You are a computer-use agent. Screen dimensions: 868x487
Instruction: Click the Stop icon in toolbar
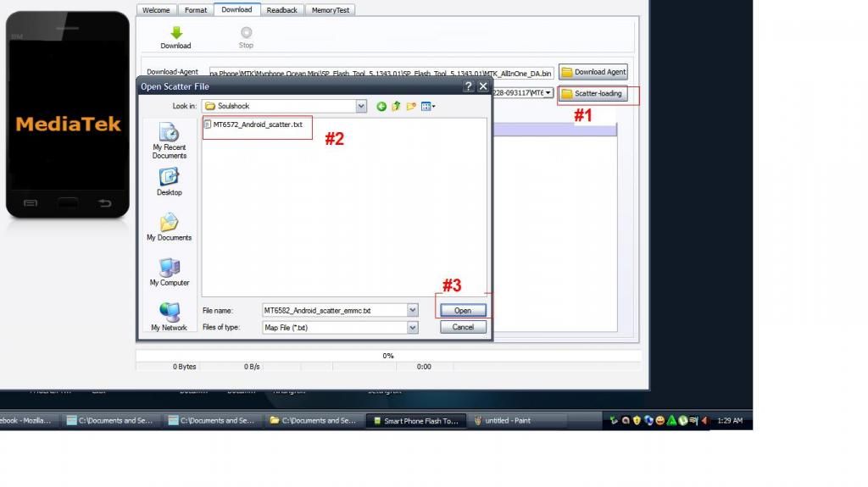tap(246, 32)
